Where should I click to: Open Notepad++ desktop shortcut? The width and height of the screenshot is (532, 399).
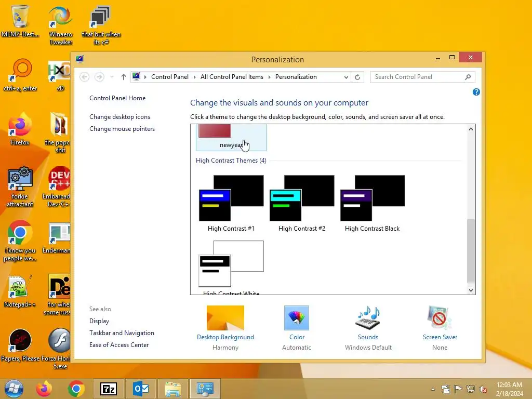pos(20,291)
